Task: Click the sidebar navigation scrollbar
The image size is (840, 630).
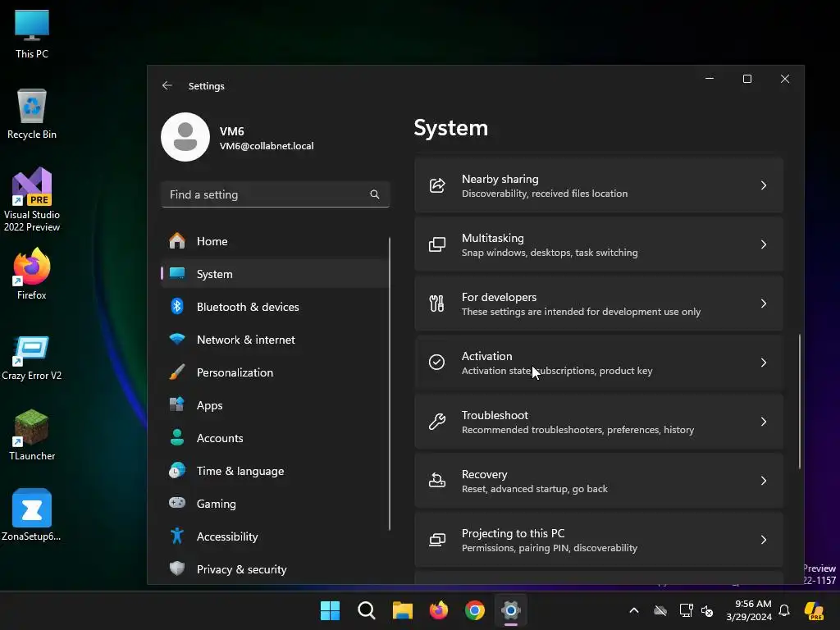Action: 390,384
